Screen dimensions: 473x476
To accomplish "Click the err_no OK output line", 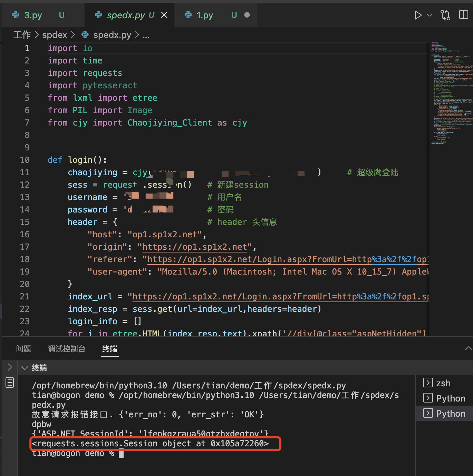I will [x=148, y=414].
